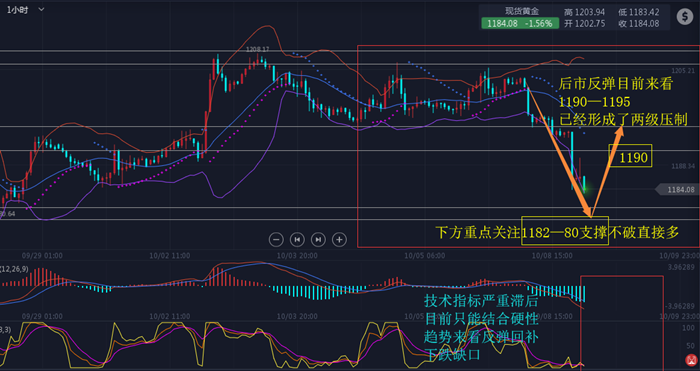The image size is (700, 371).
Task: Click the green 1184.08 -1.56% price badge
Action: click(520, 24)
